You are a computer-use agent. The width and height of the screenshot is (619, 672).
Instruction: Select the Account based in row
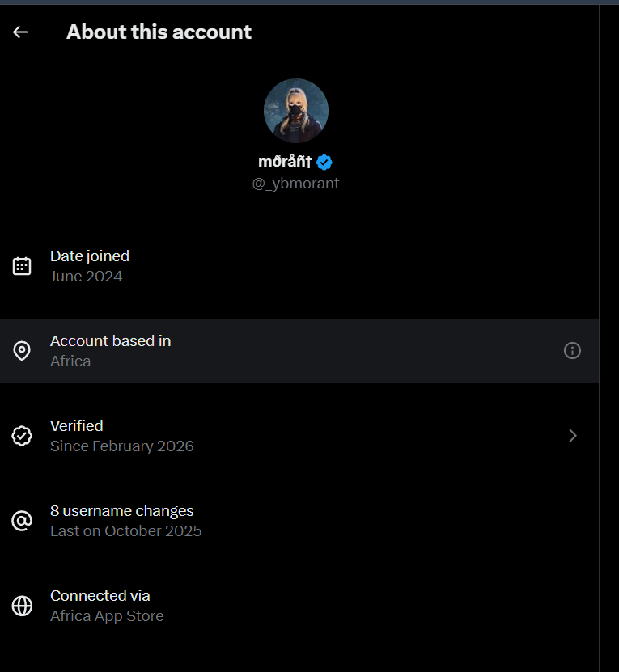pos(299,351)
